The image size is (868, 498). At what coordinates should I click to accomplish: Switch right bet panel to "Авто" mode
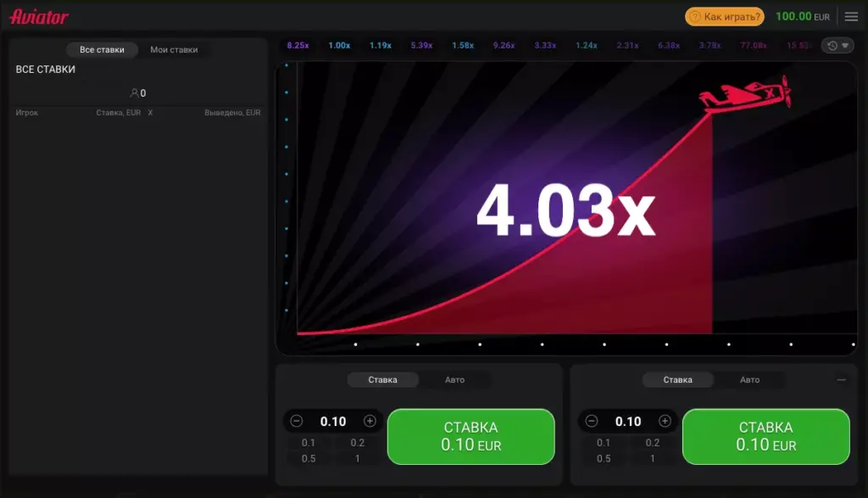point(749,380)
